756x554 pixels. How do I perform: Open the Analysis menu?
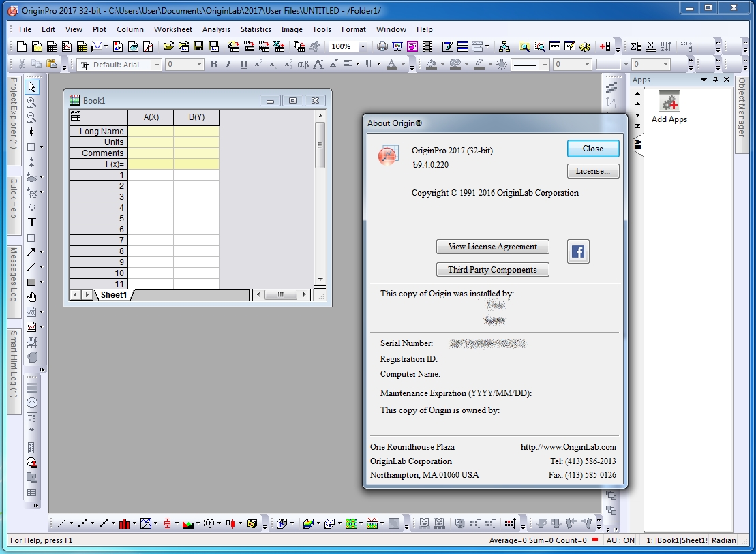pos(216,29)
